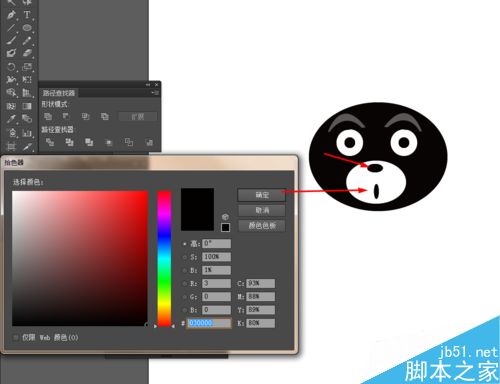Screen dimensions: 500x384
Task: Select the S (saturation) radio button
Action: (x=185, y=257)
